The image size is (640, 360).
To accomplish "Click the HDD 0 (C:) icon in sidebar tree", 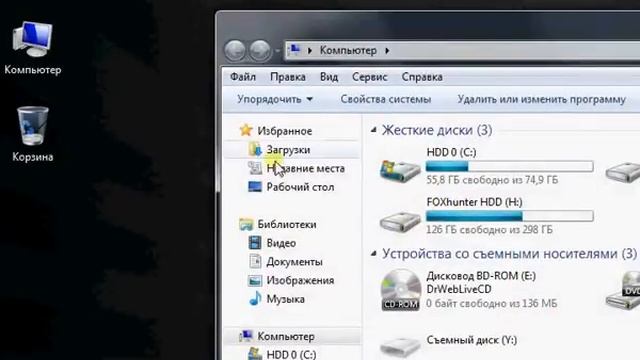I will (x=255, y=354).
